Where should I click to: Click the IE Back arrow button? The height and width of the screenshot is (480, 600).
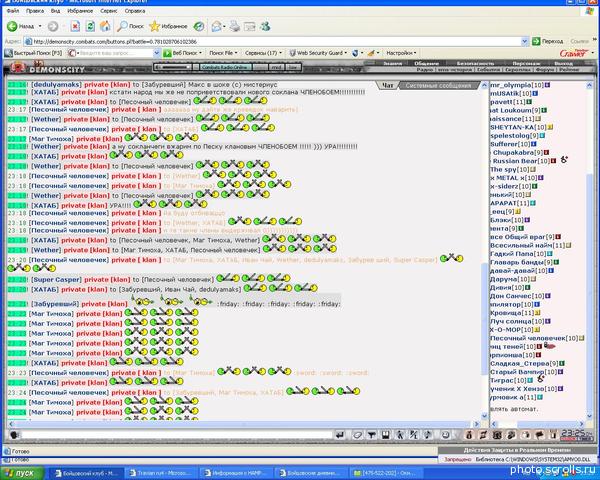tap(13, 26)
